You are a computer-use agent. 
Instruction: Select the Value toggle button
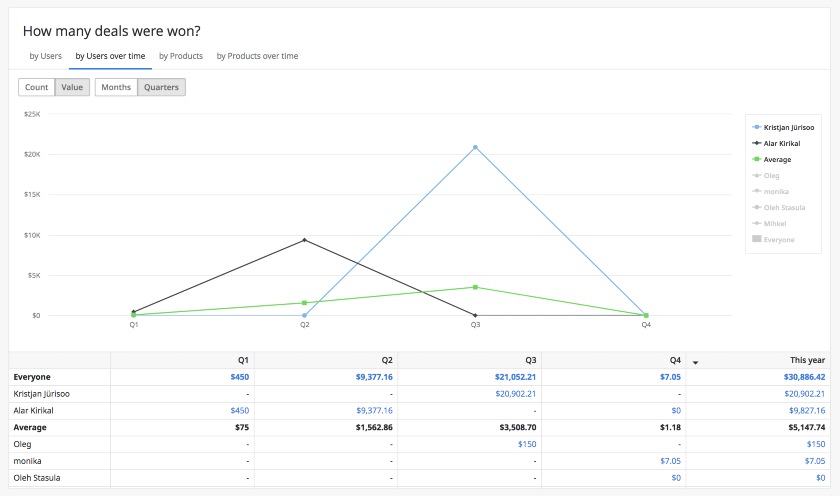pos(72,87)
